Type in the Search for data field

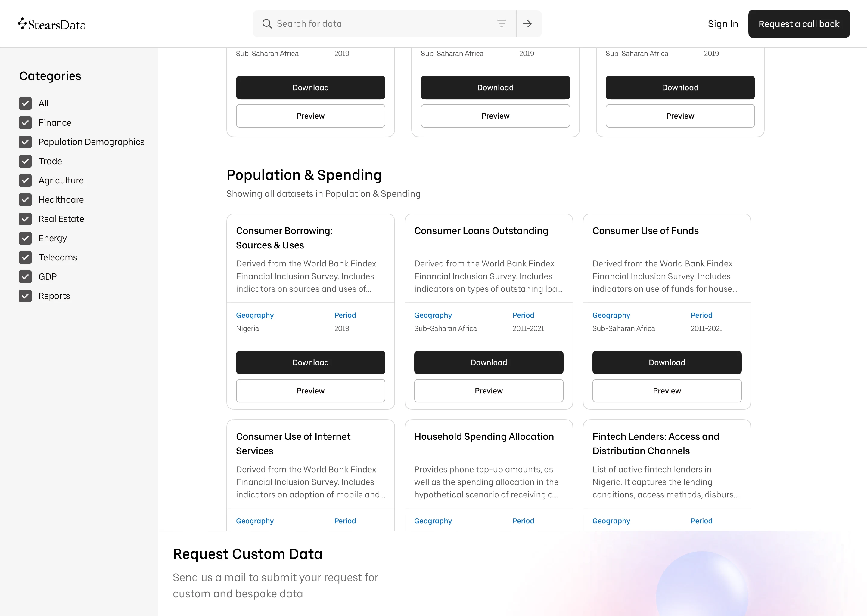pyautogui.click(x=384, y=24)
